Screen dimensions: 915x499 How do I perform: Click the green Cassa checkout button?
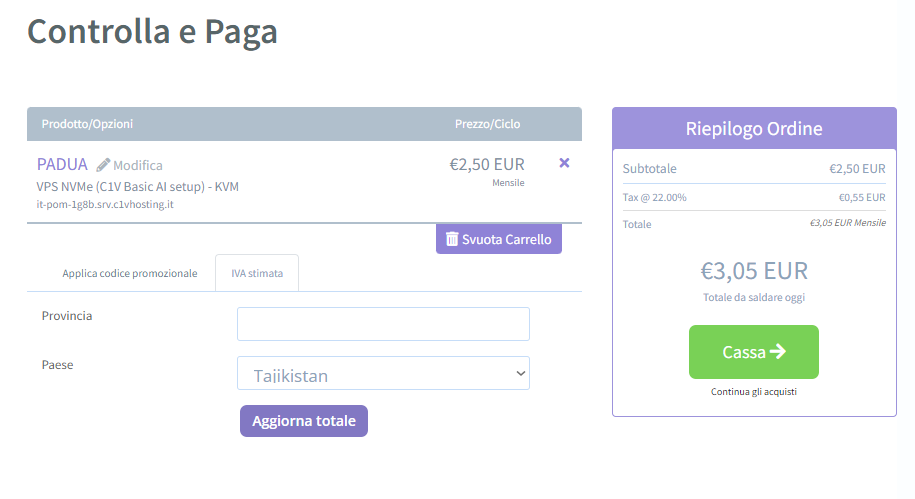(754, 352)
